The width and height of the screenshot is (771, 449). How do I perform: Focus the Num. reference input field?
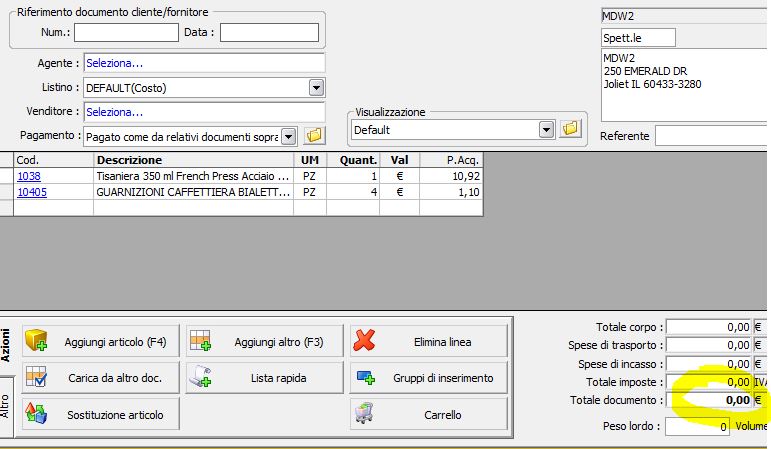coord(126,33)
